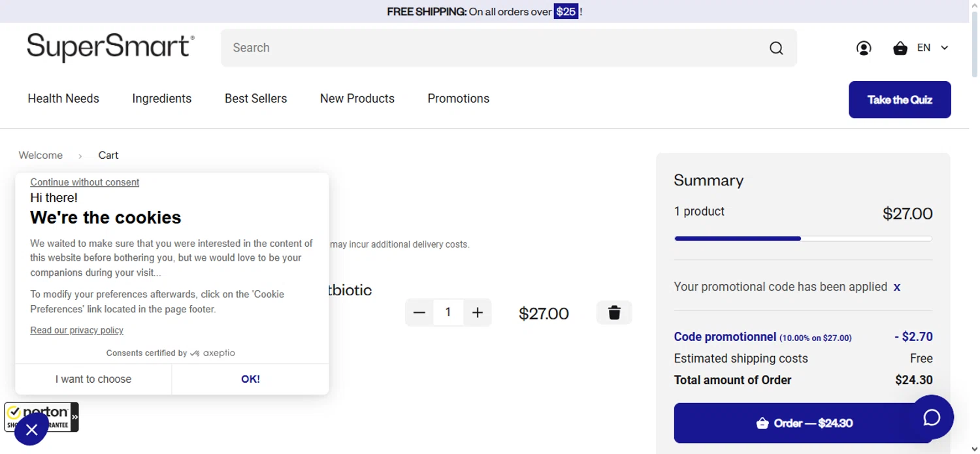Click the Cart breadcrumb
The height and width of the screenshot is (454, 980).
coord(108,155)
